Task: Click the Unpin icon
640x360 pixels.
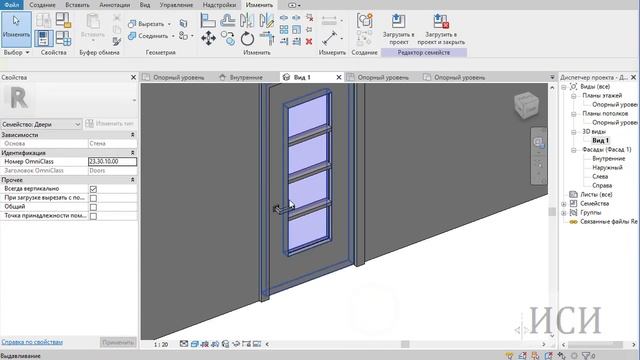Action: coord(309,18)
